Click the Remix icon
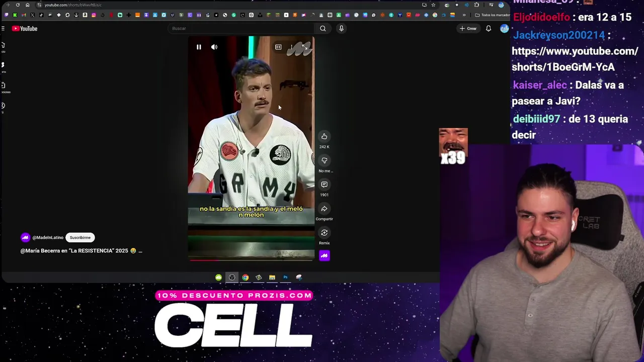The width and height of the screenshot is (644, 362). [324, 233]
